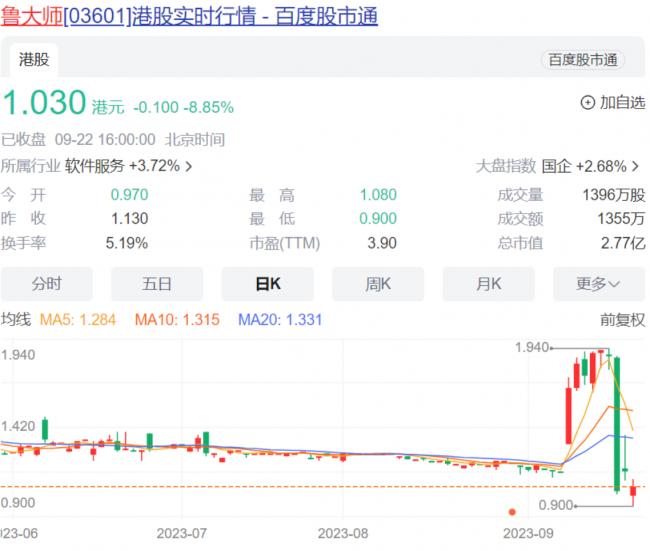Click 今开 value 0.970
The height and width of the screenshot is (551, 650).
pos(129,195)
